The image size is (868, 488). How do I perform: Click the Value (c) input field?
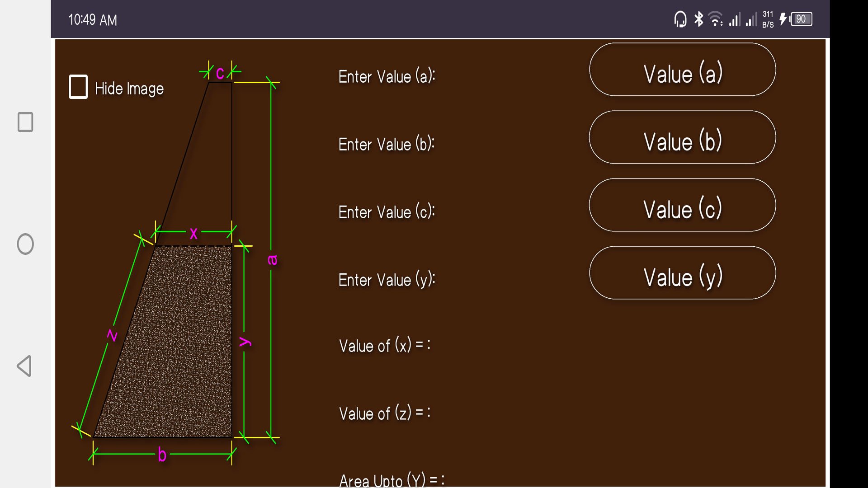[x=682, y=205]
